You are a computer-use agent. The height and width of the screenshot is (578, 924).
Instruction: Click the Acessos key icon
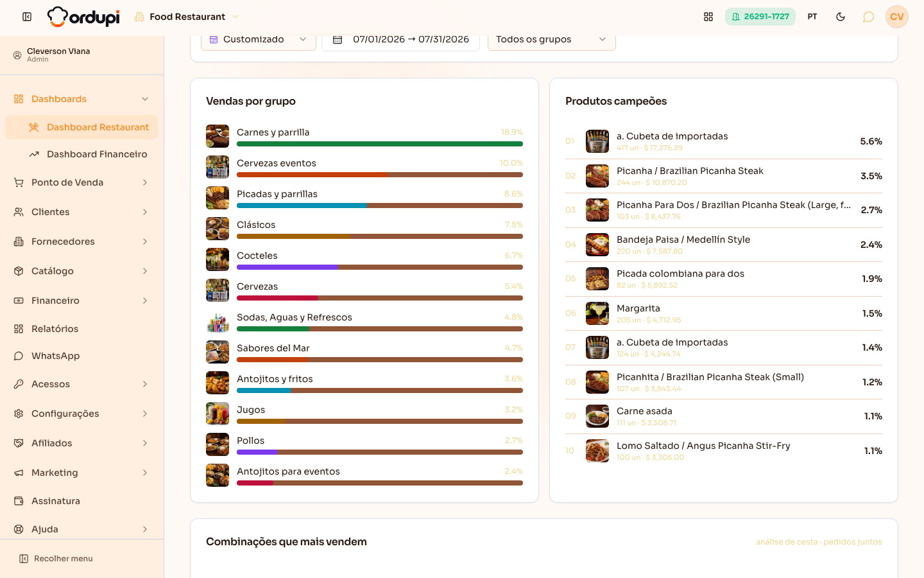click(x=19, y=384)
